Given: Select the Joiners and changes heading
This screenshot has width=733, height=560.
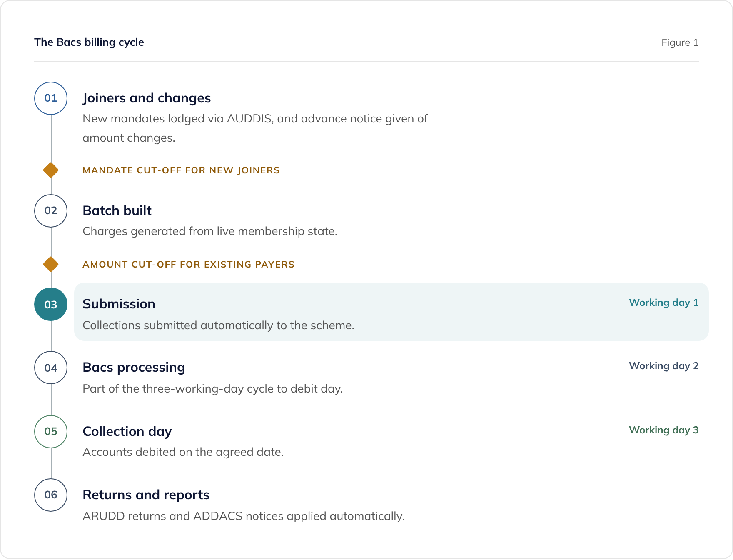Looking at the screenshot, I should pyautogui.click(x=147, y=98).
